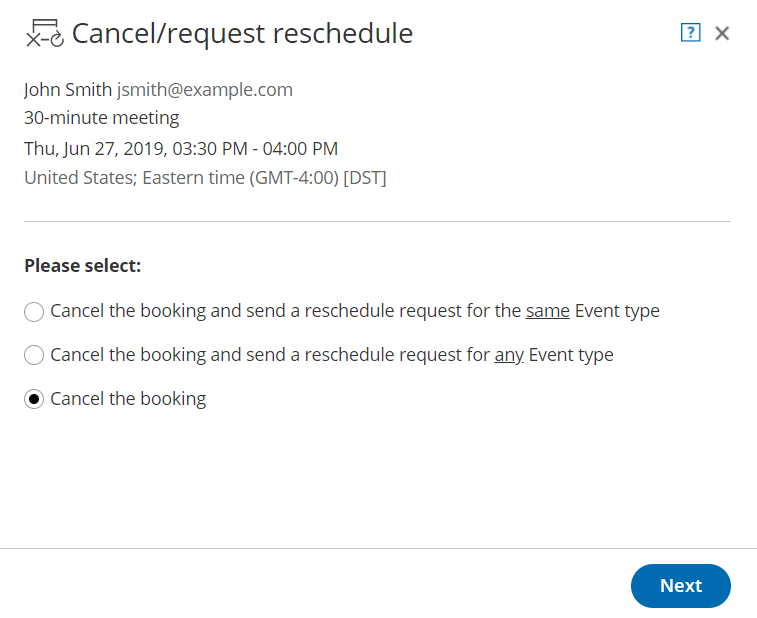The height and width of the screenshot is (618, 757).
Task: Click the 'Cancel/request reschedule' dialog title
Action: (x=242, y=34)
